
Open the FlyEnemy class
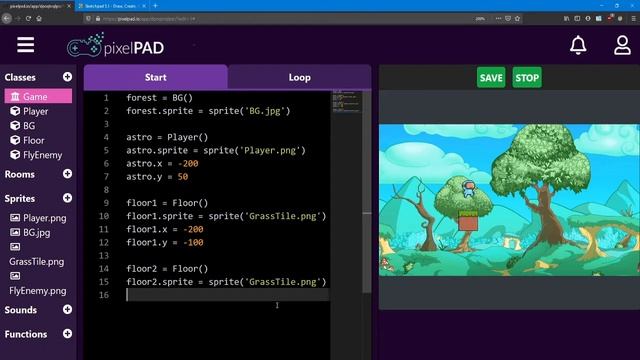click(x=42, y=155)
